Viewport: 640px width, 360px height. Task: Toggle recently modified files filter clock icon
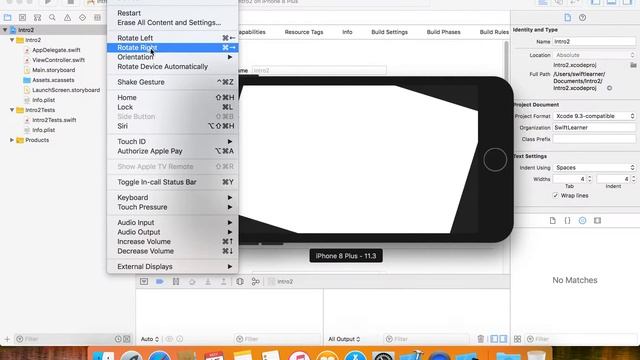click(118, 339)
